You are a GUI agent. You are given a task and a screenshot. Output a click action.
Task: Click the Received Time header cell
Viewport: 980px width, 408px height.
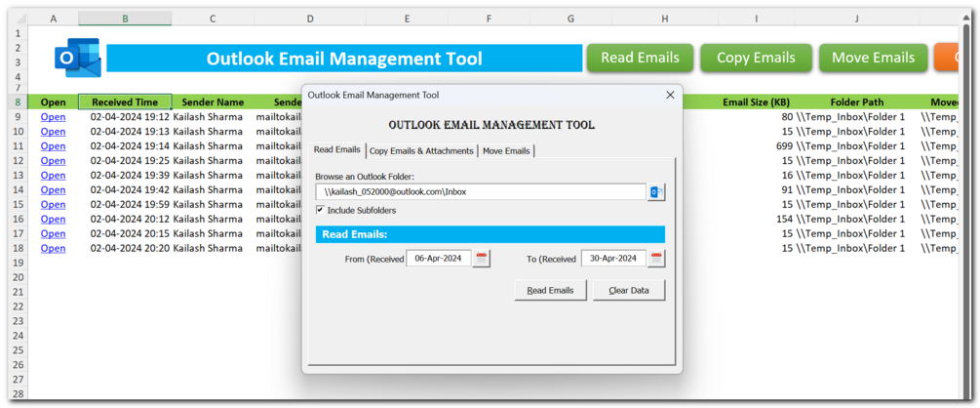pos(125,102)
